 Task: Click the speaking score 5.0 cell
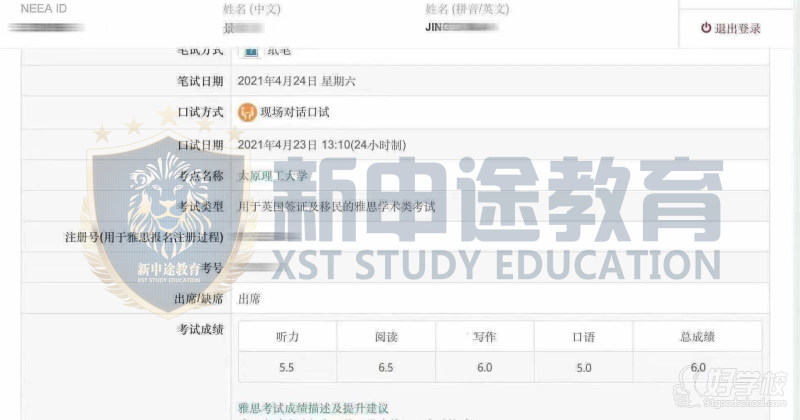point(583,368)
